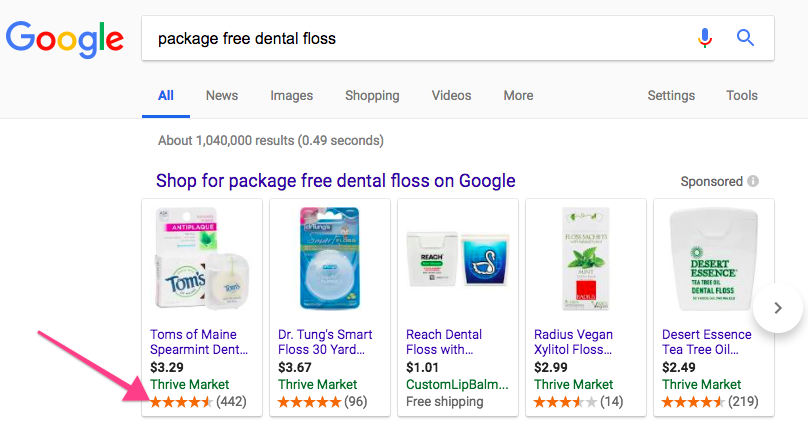Click the blue search magnifier icon
This screenshot has height=438, width=808.
click(745, 39)
